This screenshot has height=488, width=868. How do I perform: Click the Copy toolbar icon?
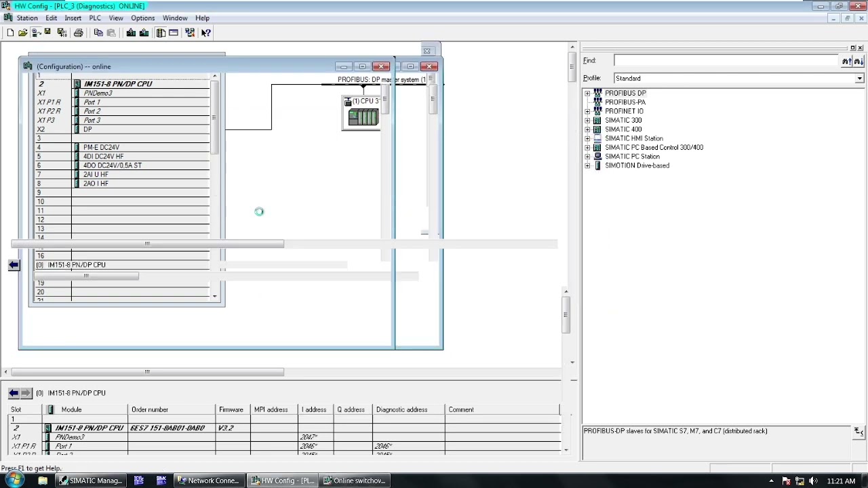pyautogui.click(x=98, y=33)
